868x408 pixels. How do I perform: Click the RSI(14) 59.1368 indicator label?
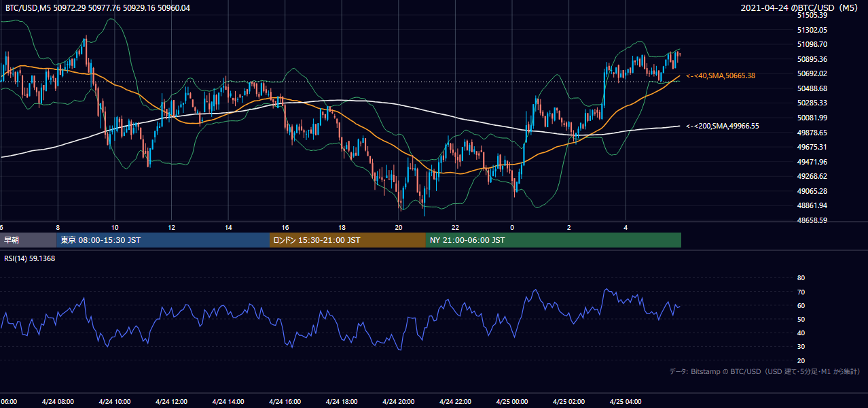30,258
